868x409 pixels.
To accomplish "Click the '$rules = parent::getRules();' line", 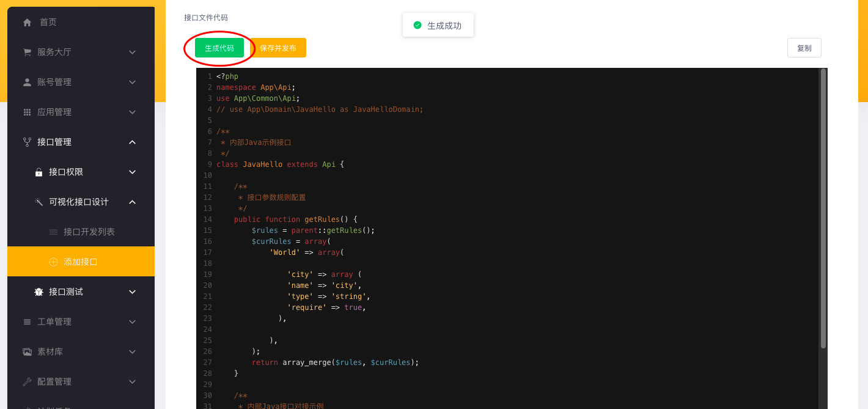I will tap(314, 230).
